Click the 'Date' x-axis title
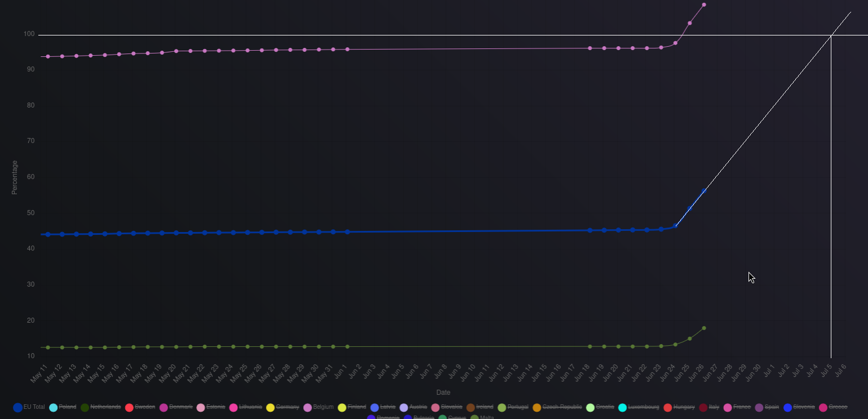 click(x=443, y=393)
